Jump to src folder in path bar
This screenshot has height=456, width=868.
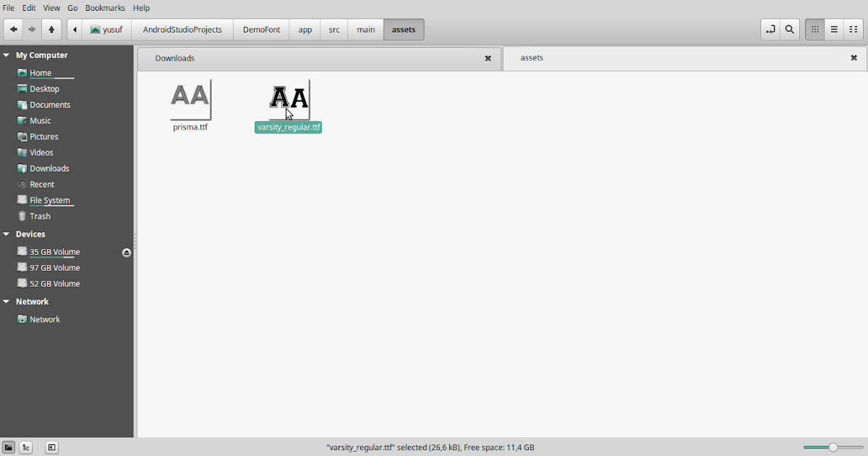click(334, 30)
